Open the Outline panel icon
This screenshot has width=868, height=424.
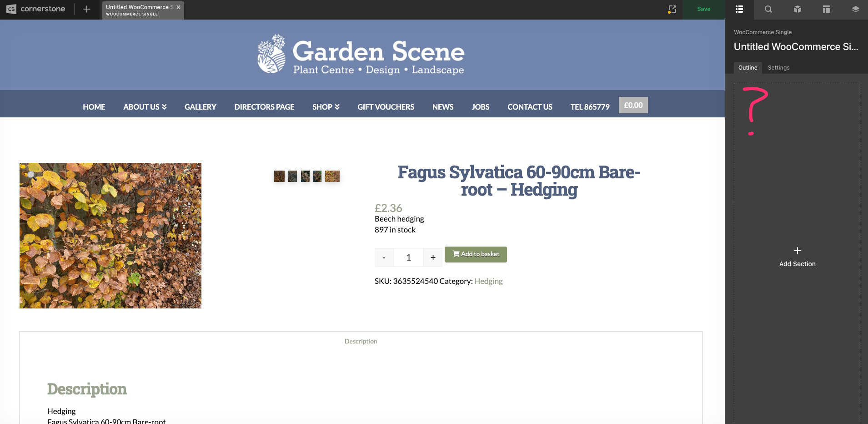tap(738, 9)
